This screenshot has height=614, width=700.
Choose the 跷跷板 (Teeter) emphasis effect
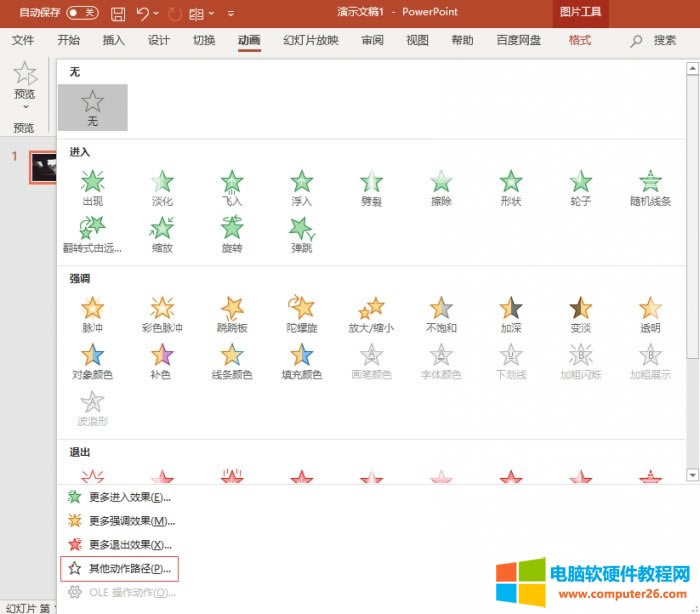(x=232, y=313)
